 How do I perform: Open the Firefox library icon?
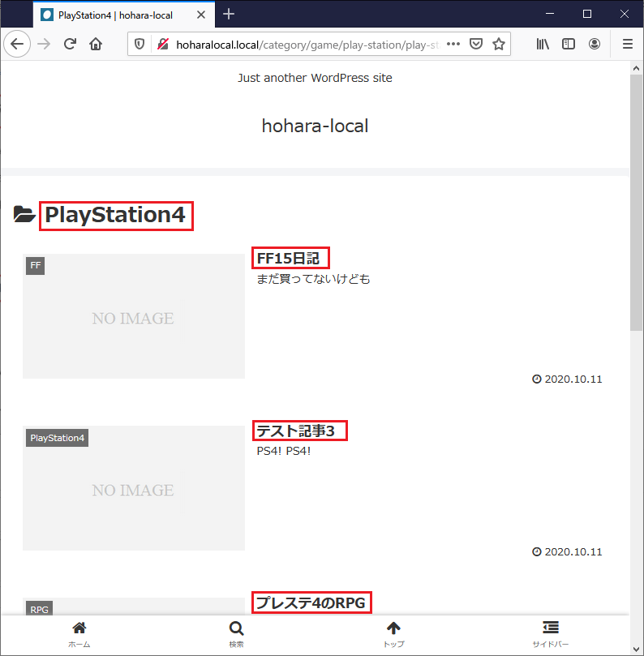coord(543,44)
